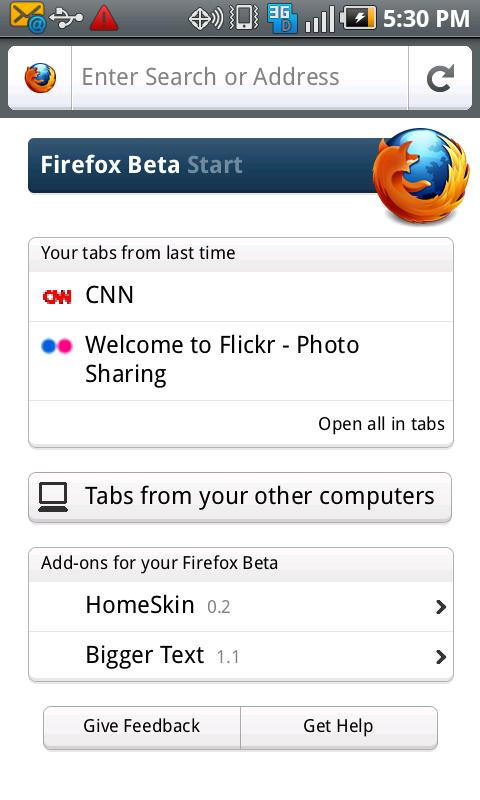Open Tabs from your other computers
Screen dimensions: 480x800
click(x=240, y=497)
